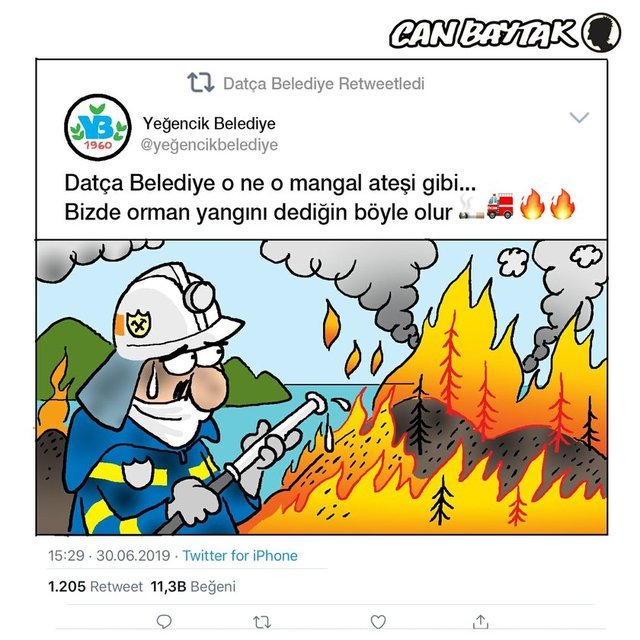Screen dimensions: 640x640
Task: Open the Twitter for iPhone link
Action: point(240,556)
